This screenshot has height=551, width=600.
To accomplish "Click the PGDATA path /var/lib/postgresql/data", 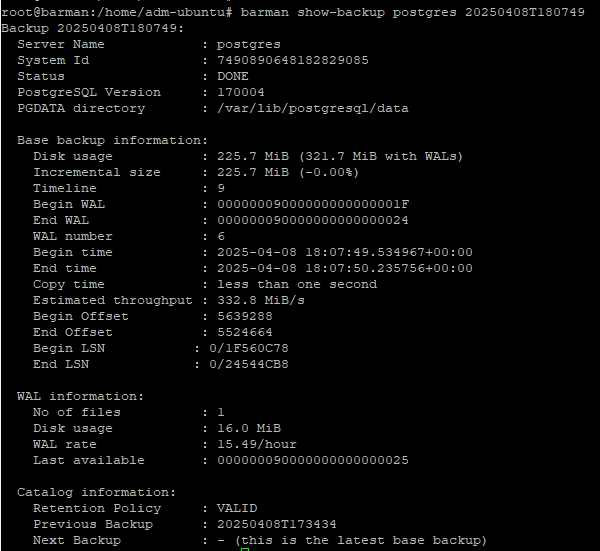I will [313, 108].
